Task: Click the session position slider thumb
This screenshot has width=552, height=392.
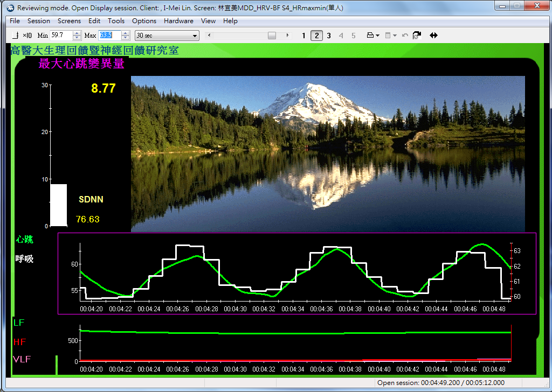Action: tap(272, 36)
